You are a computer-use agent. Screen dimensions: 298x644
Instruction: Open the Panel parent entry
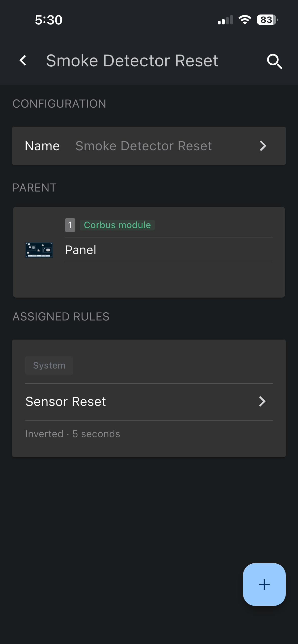pos(81,250)
